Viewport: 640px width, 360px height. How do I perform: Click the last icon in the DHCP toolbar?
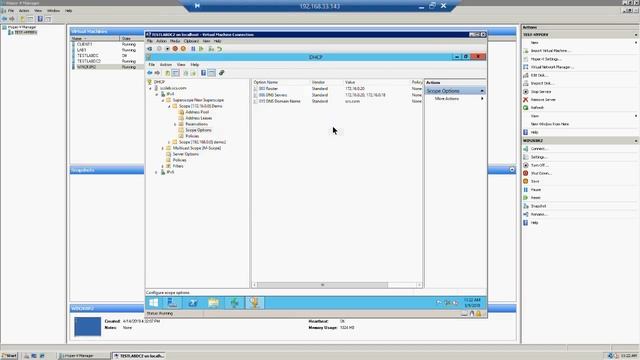[222, 73]
